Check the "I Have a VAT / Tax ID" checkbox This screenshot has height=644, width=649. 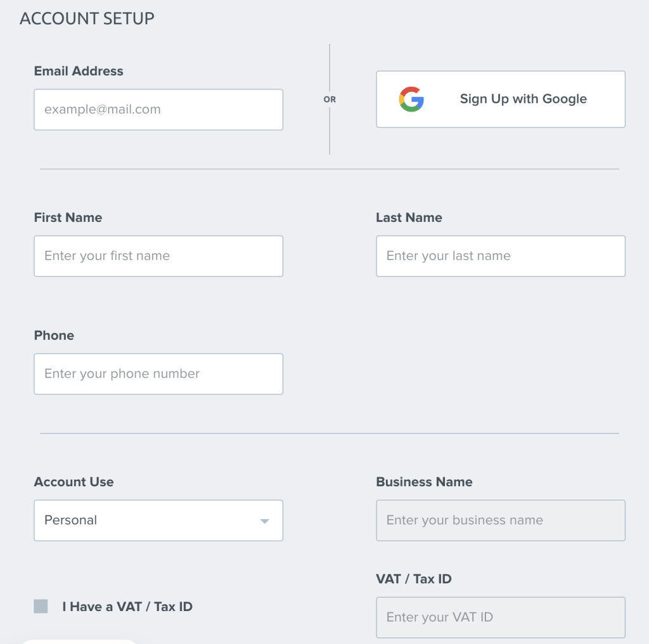pyautogui.click(x=41, y=606)
